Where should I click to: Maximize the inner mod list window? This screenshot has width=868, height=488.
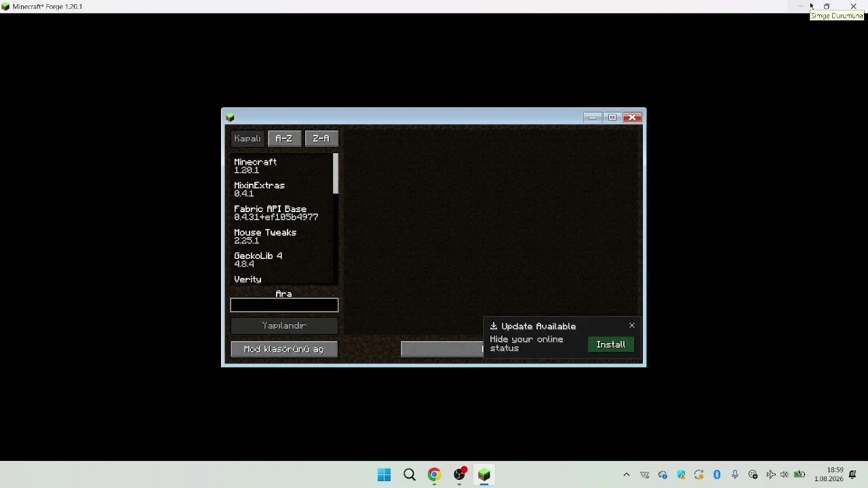click(612, 117)
